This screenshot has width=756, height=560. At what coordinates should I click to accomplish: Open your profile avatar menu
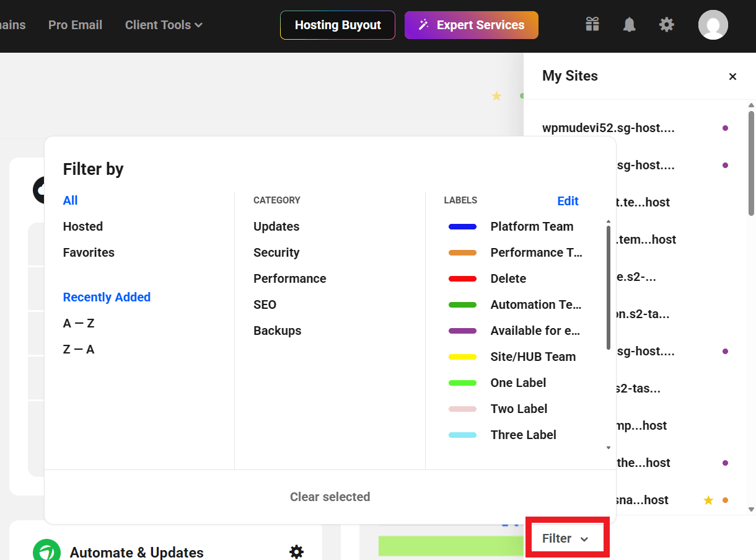[x=713, y=24]
